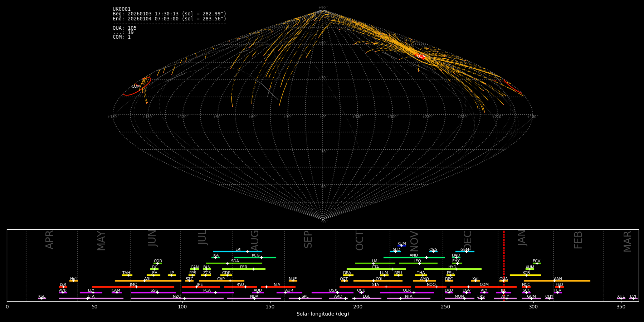Image resolution: width=644 pixels, height=322 pixels.
Task: Click the COM label in the timeline
Action: tap(484, 285)
